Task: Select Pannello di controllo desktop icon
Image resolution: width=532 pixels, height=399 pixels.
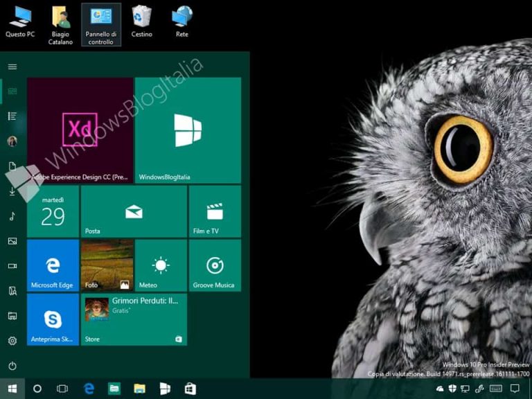Action: pyautogui.click(x=101, y=25)
